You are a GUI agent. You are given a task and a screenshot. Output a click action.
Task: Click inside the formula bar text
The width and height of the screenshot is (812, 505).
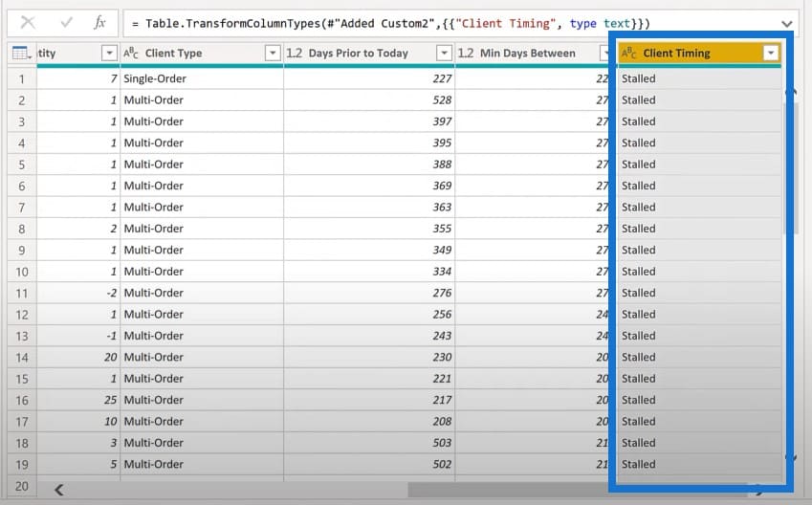click(391, 23)
